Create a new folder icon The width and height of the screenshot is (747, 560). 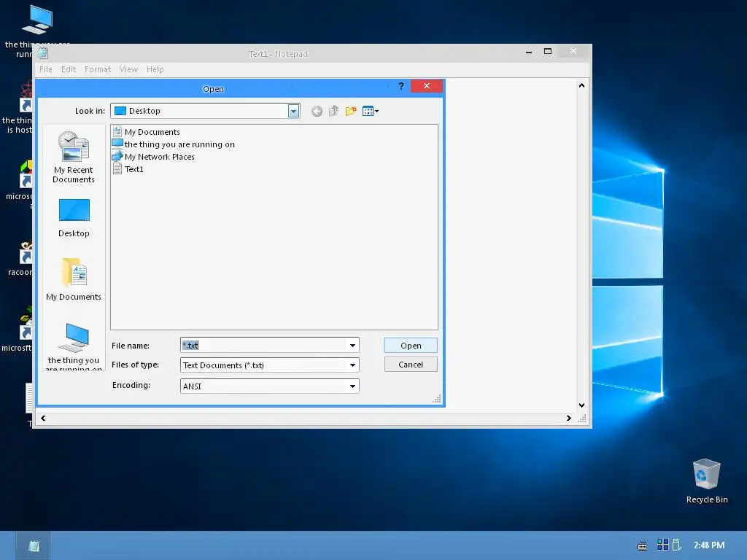[x=351, y=111]
